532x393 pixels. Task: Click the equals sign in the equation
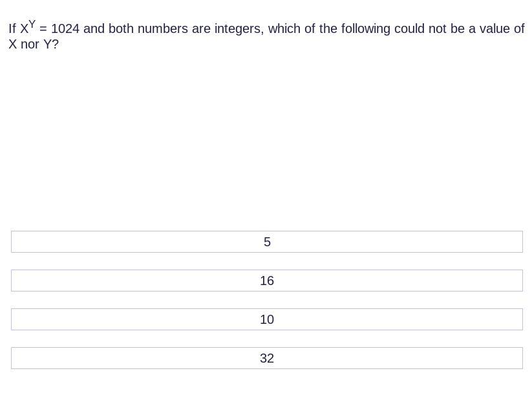tap(43, 29)
